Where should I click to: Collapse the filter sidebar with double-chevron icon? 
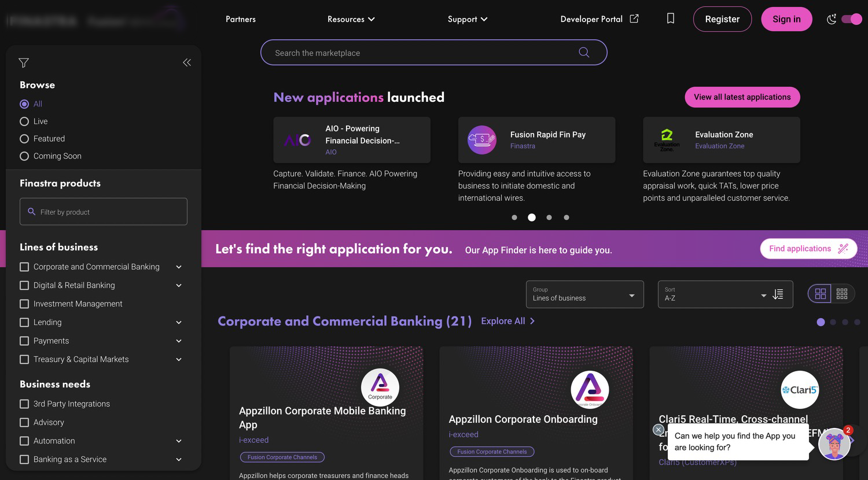(x=187, y=62)
